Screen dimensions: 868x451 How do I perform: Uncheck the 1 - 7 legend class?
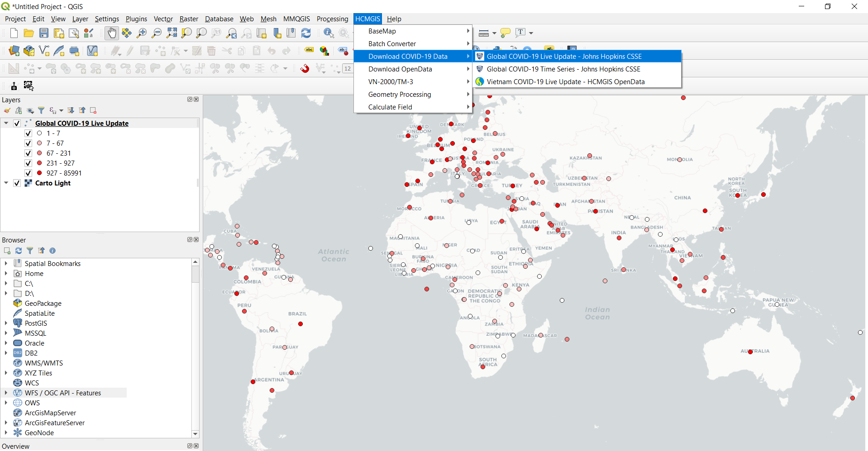tap(28, 133)
